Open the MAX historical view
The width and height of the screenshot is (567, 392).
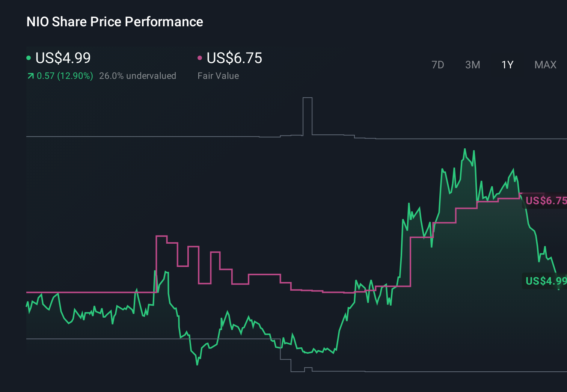click(x=545, y=65)
